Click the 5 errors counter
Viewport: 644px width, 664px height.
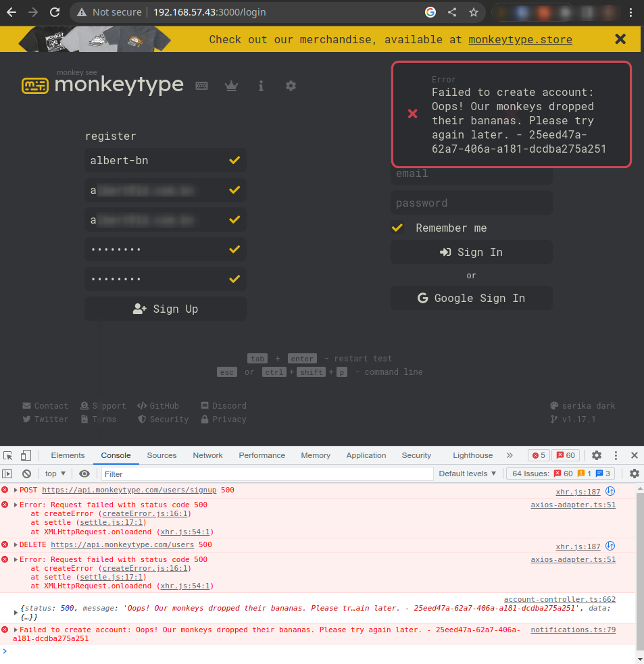tap(539, 455)
